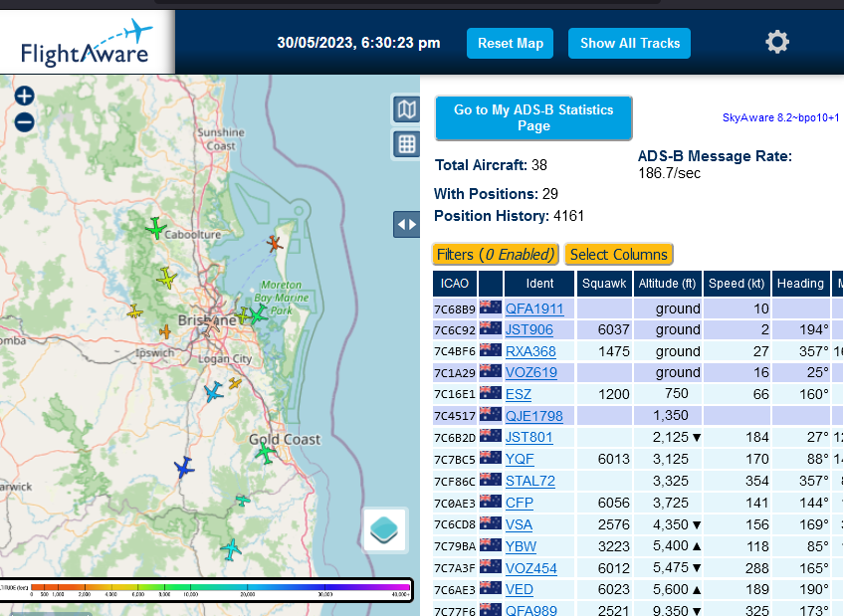Image resolution: width=844 pixels, height=616 pixels.
Task: Open flight VSA link
Action: tap(519, 524)
